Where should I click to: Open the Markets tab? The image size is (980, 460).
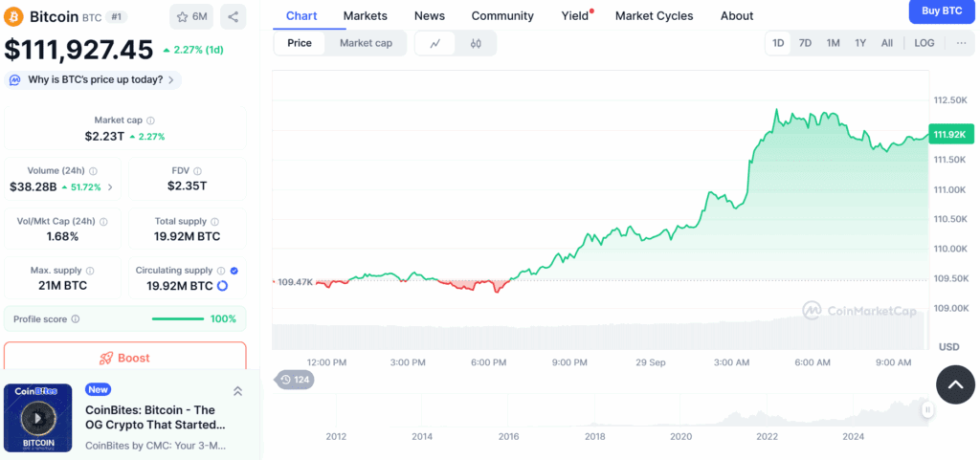coord(365,15)
